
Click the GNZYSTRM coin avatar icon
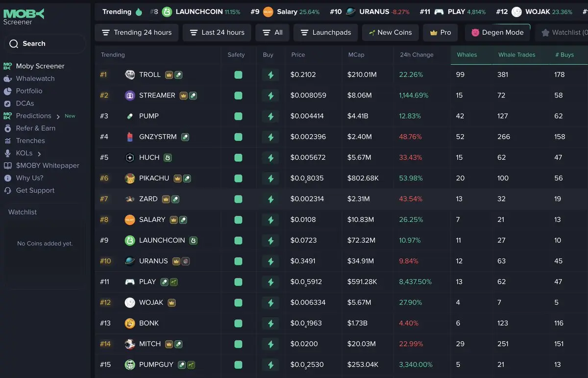[130, 137]
